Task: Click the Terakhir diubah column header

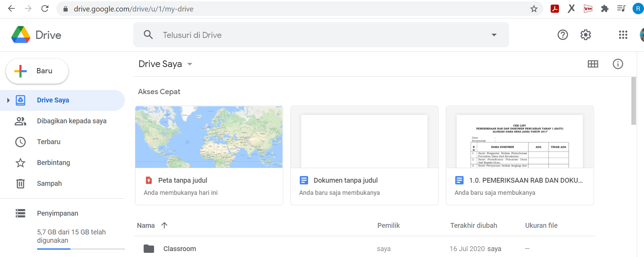Action: coord(474,225)
